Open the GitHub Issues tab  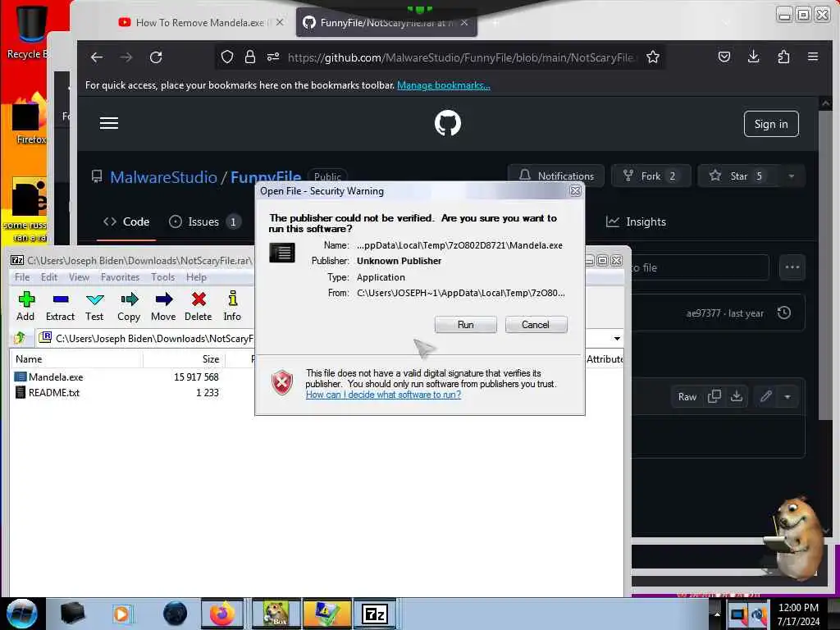coord(204,221)
